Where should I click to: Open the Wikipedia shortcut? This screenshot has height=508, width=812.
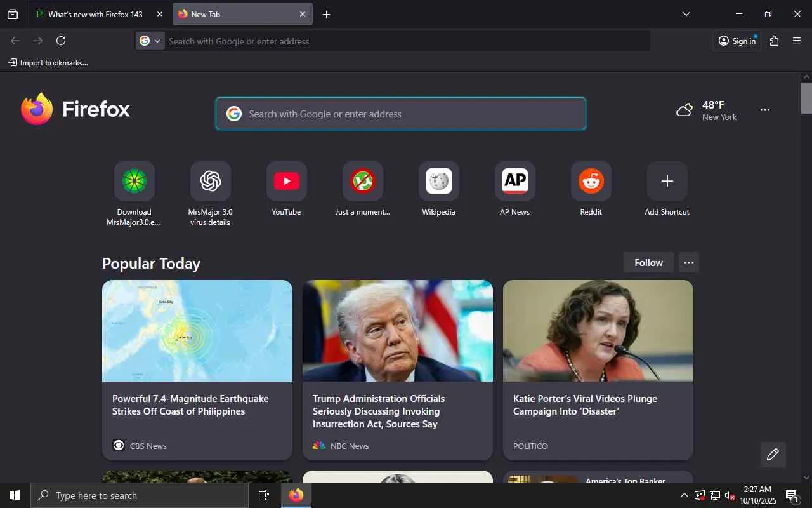point(438,189)
